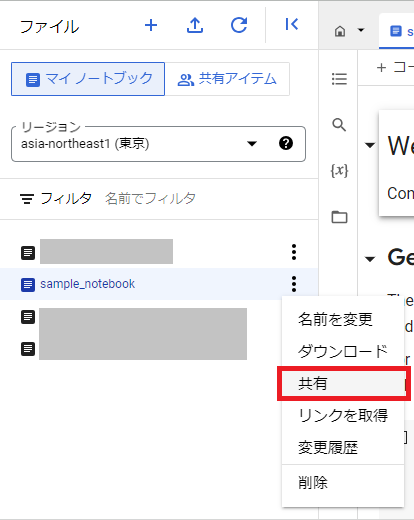This screenshot has width=414, height=520.
Task: Select 共有 from the context menu
Action: coord(343,383)
